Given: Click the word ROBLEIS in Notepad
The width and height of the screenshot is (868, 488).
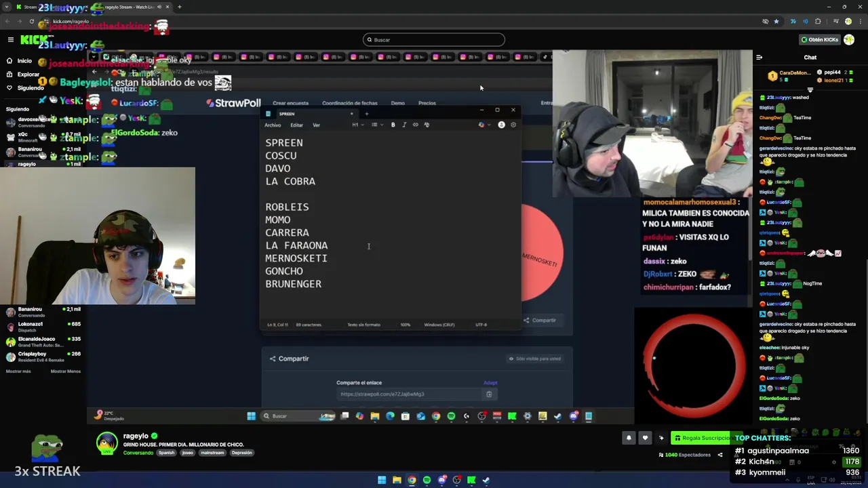Looking at the screenshot, I should [x=287, y=207].
